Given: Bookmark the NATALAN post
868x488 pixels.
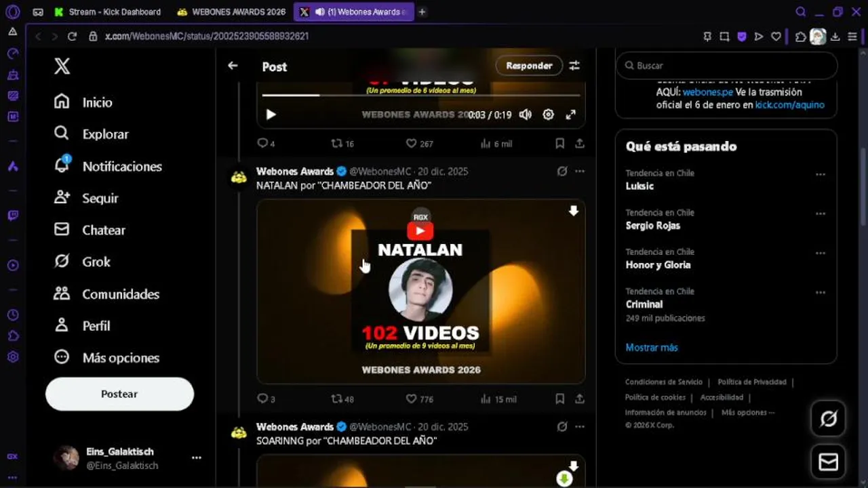Looking at the screenshot, I should click(559, 399).
